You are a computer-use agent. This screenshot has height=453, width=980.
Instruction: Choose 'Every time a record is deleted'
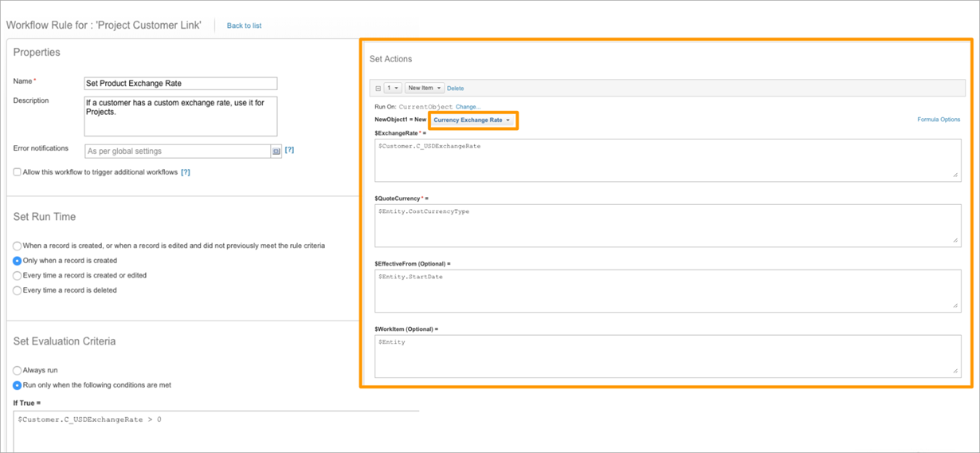tap(17, 291)
